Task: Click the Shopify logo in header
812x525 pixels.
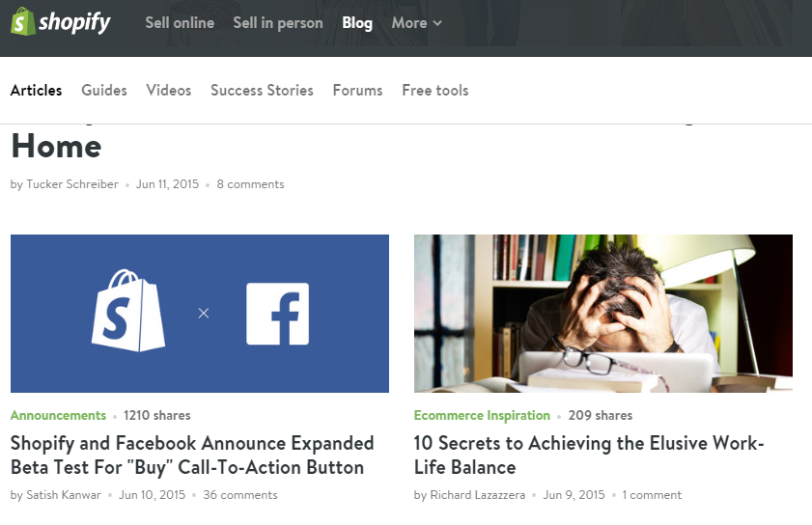Action: coord(61,22)
